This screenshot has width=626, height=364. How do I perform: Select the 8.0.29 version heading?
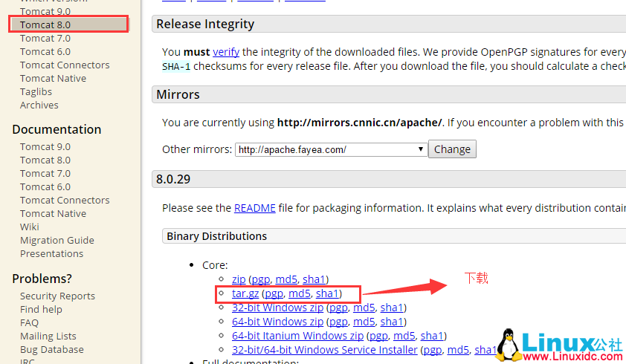[173, 179]
